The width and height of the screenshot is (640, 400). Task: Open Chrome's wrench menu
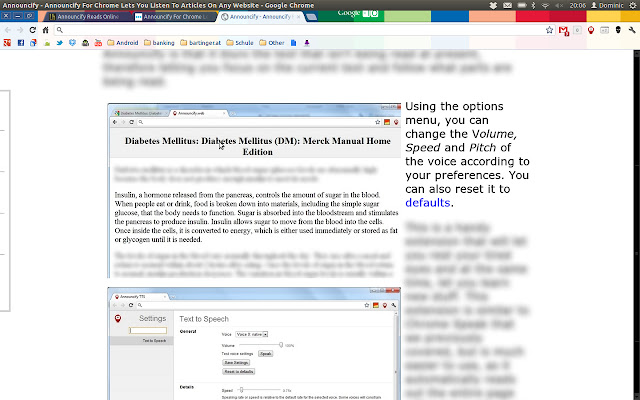click(632, 30)
